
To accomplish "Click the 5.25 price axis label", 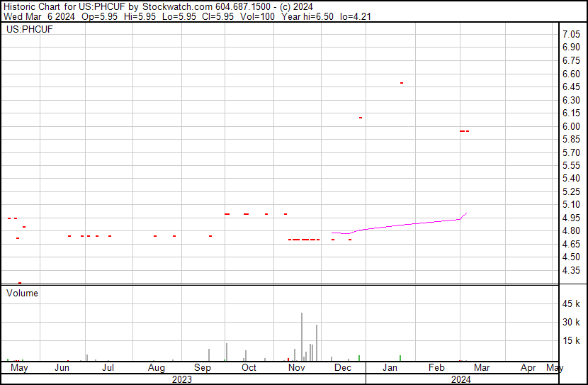I will (571, 191).
